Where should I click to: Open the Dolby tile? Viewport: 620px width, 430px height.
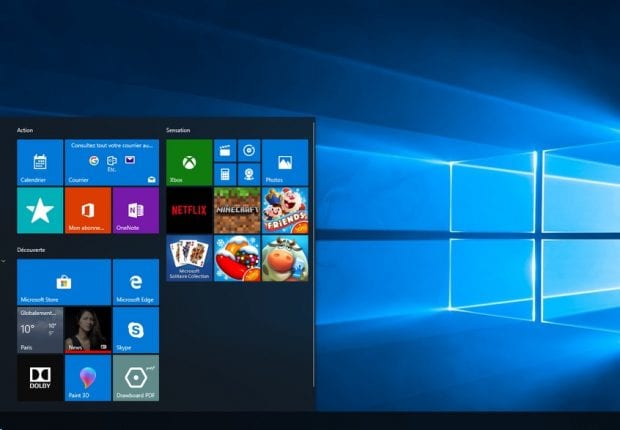(x=40, y=378)
